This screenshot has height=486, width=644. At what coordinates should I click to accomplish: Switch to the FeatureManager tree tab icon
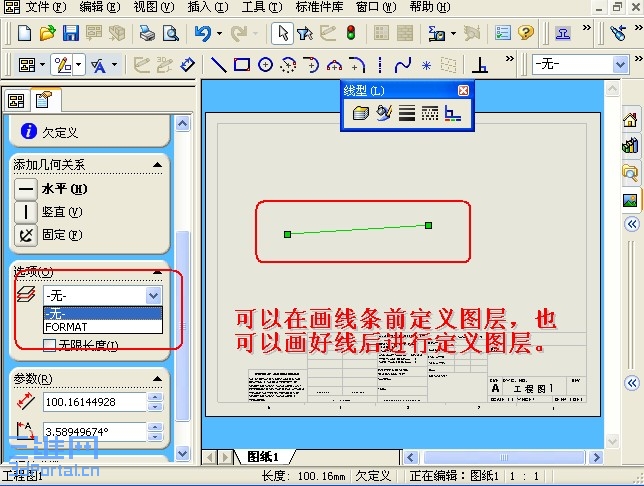click(16, 101)
